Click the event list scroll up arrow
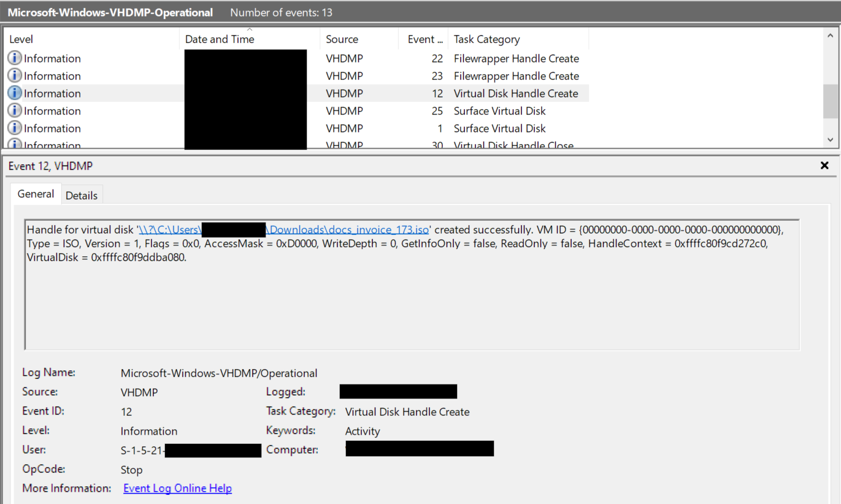This screenshot has width=841, height=504. (831, 36)
